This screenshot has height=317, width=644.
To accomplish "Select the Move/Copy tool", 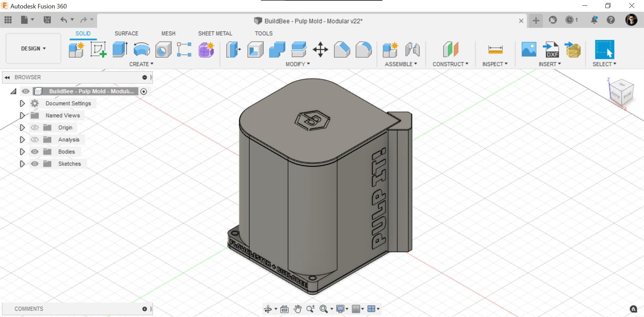I will [x=320, y=50].
